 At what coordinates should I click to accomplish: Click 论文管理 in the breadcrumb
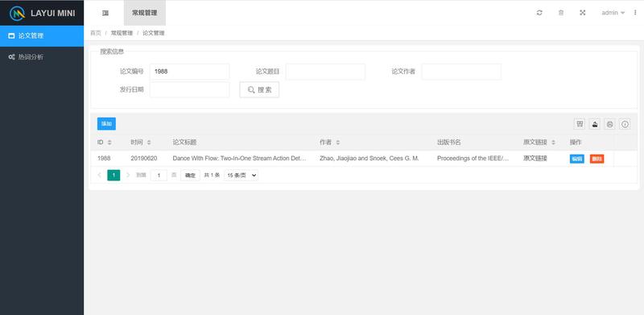click(154, 33)
